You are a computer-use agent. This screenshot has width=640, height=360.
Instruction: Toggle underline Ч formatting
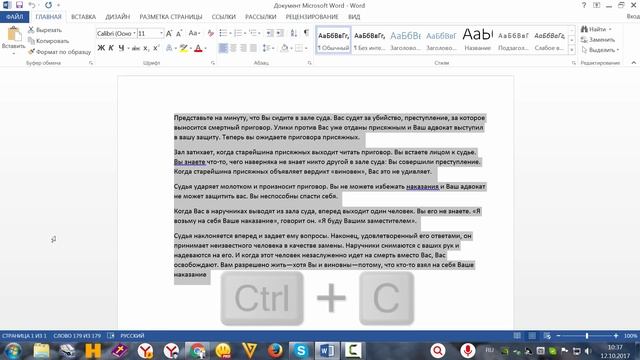[x=121, y=48]
